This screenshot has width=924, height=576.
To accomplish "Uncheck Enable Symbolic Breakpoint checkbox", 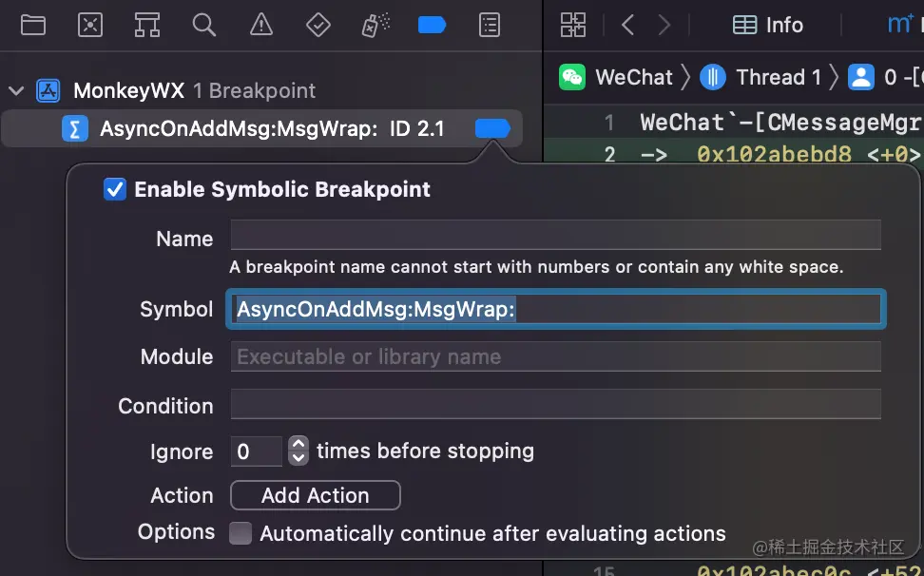I will [115, 190].
